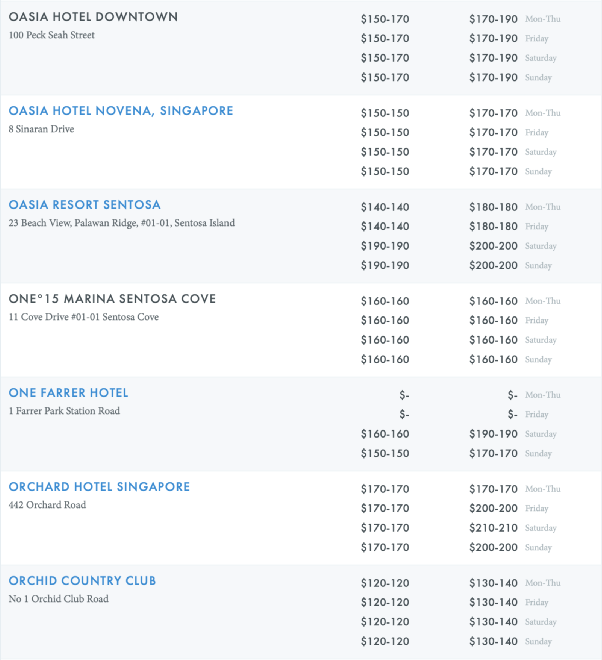Click Orchard Hotel's $200-200 Friday rate

tap(493, 509)
